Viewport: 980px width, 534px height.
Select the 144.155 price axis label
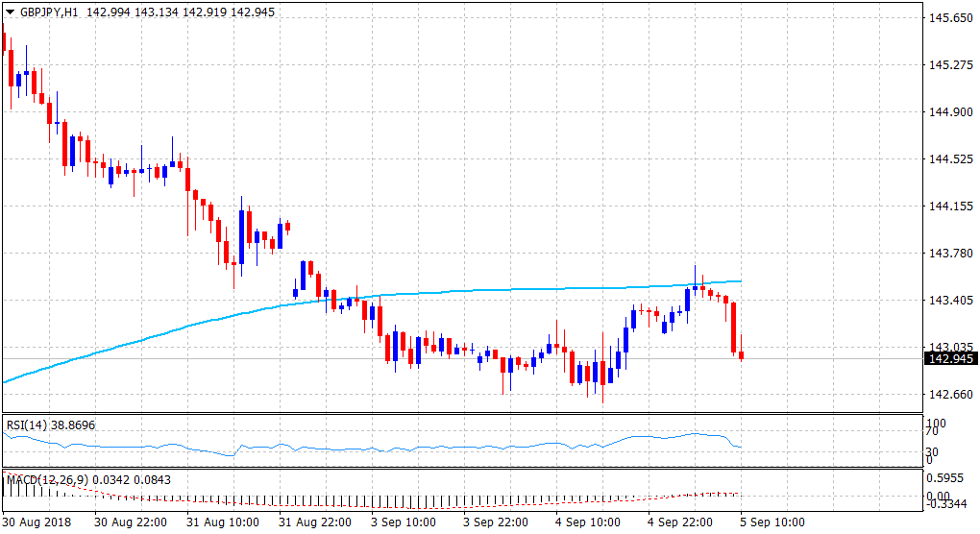(x=949, y=206)
